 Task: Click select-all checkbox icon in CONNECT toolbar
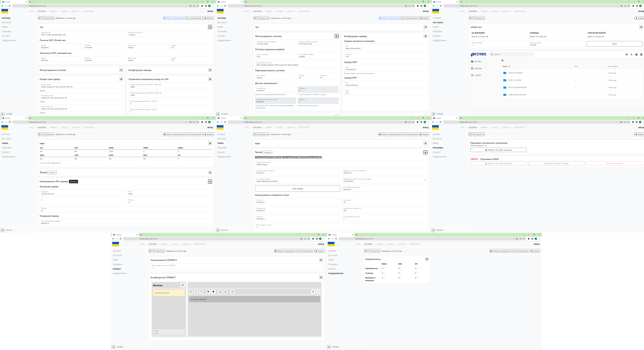[x=191, y=292]
